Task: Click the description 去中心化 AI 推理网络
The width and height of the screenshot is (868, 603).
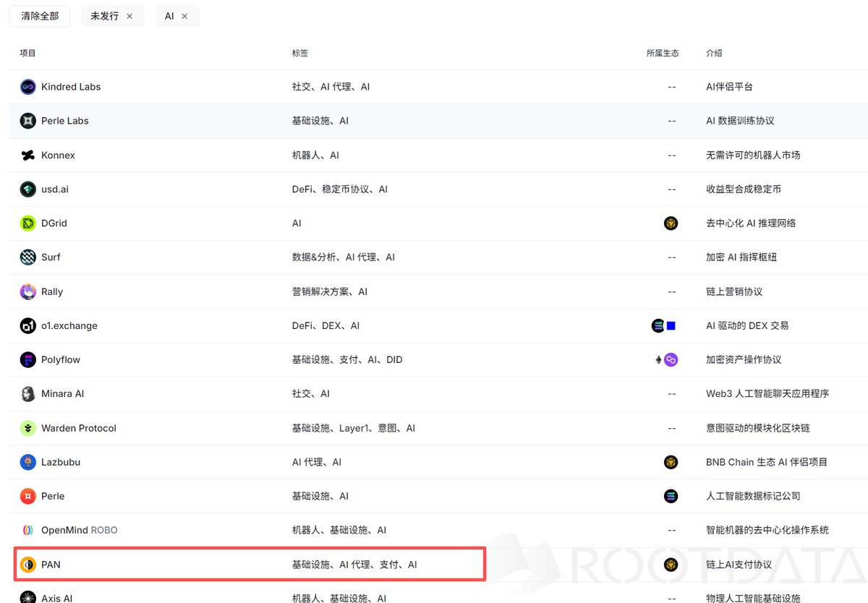Action: tap(751, 223)
